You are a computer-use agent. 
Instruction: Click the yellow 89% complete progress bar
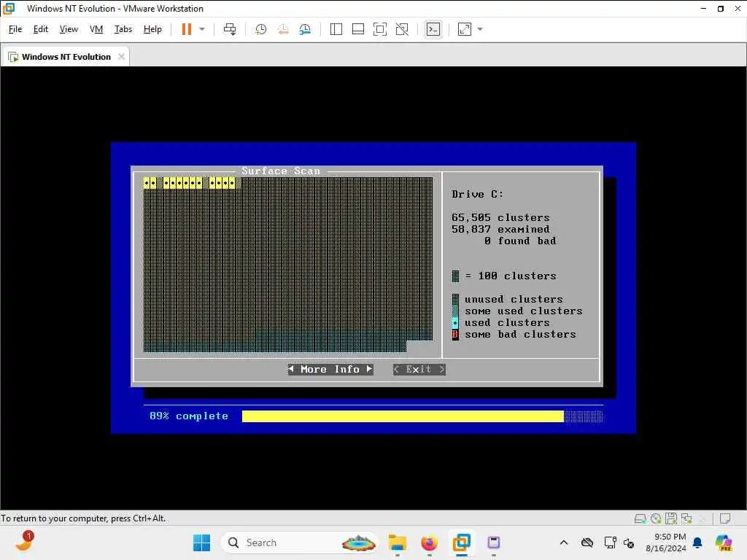tap(403, 416)
